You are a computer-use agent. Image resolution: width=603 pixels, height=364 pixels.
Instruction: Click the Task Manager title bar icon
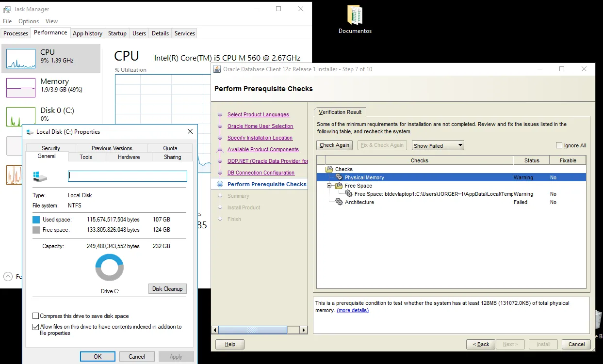(x=7, y=9)
